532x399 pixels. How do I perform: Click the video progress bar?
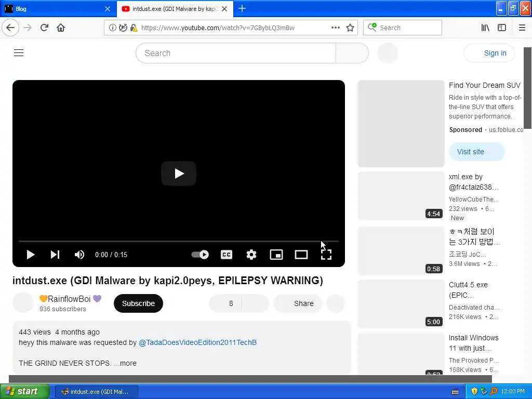tap(179, 241)
